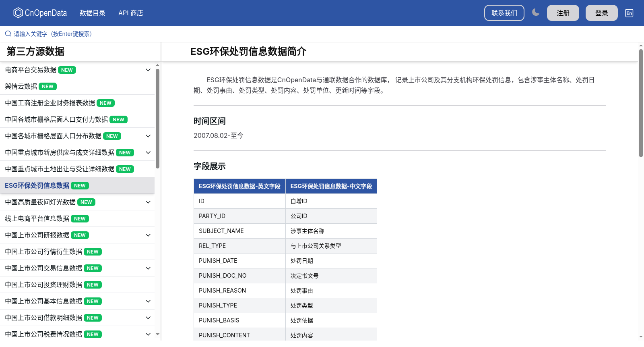Expand 中国上市公司基本信息数据 chevron
This screenshot has width=644, height=347.
click(x=148, y=301)
